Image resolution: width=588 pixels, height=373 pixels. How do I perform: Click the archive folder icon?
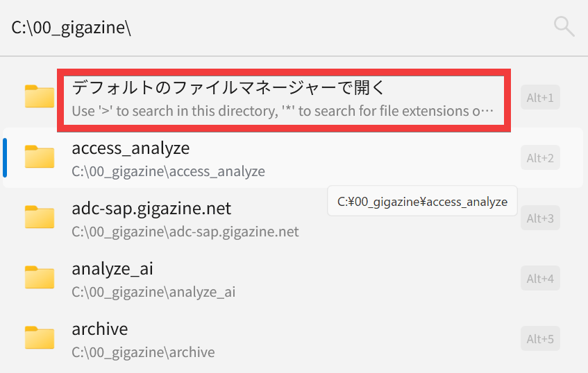point(40,338)
